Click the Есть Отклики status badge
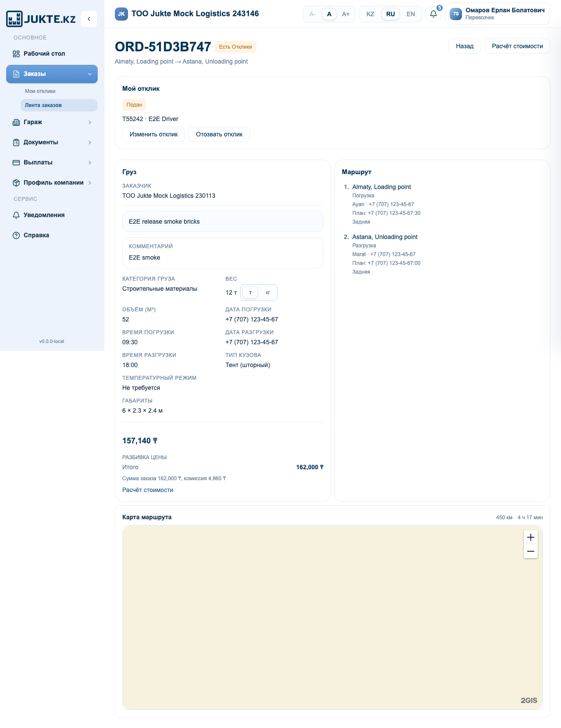This screenshot has height=728, width=561. [235, 47]
